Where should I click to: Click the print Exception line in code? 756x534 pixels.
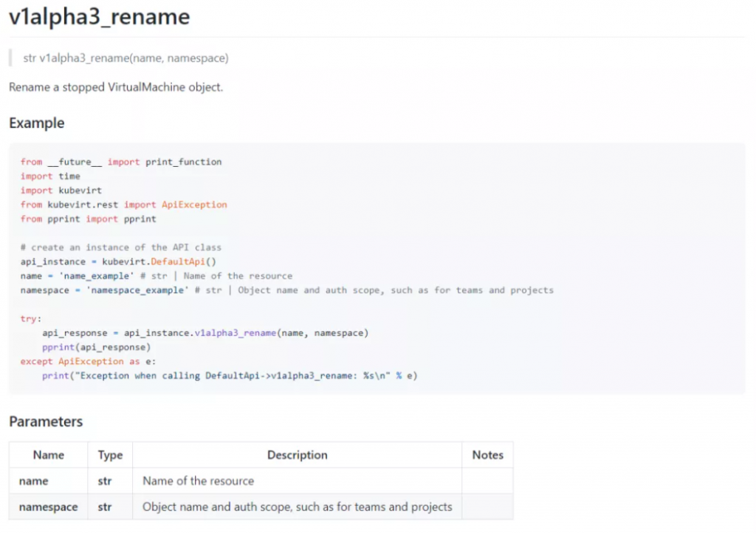pos(230,376)
